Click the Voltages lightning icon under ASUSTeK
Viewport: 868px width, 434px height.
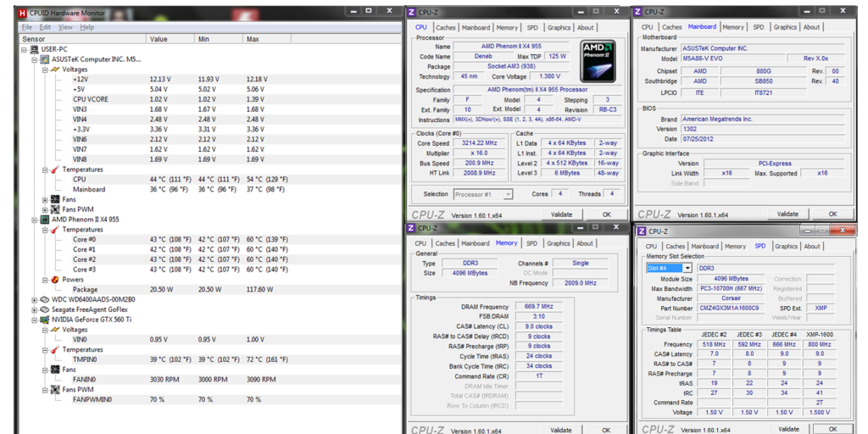pos(55,70)
